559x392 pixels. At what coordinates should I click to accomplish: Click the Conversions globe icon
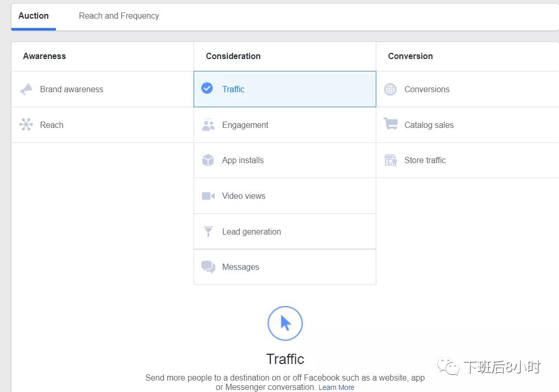pos(390,89)
